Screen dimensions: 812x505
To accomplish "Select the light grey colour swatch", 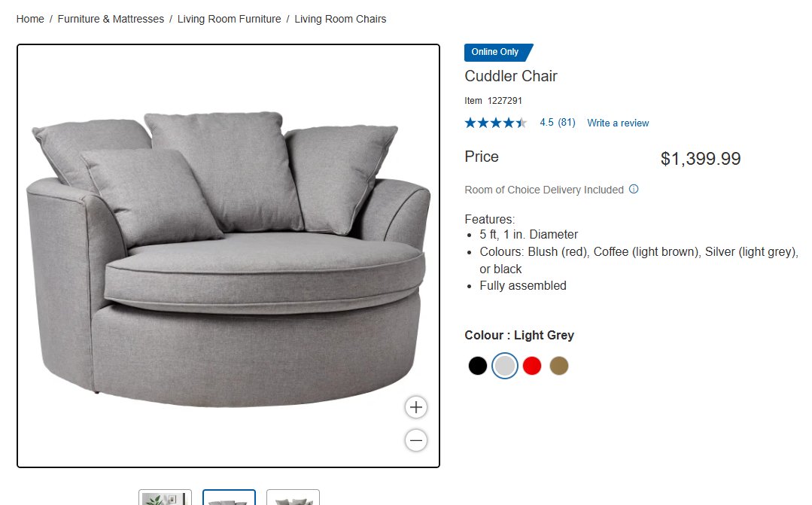I will coord(505,366).
